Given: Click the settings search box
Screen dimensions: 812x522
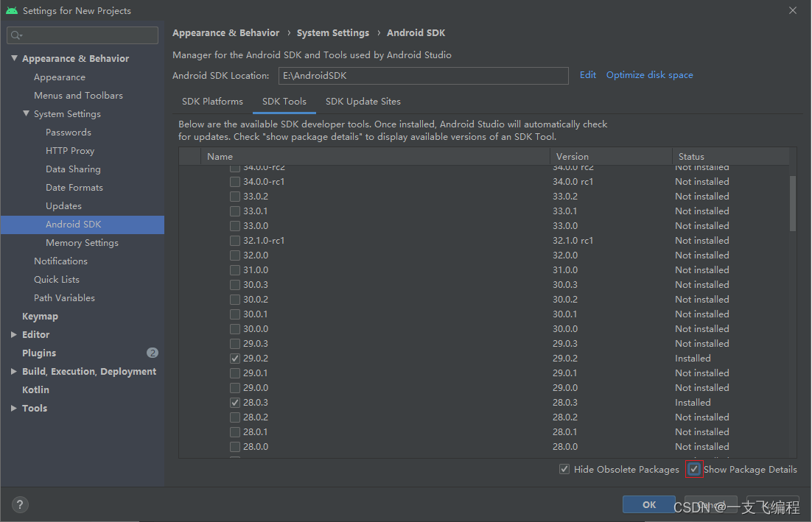Looking at the screenshot, I should click(83, 35).
